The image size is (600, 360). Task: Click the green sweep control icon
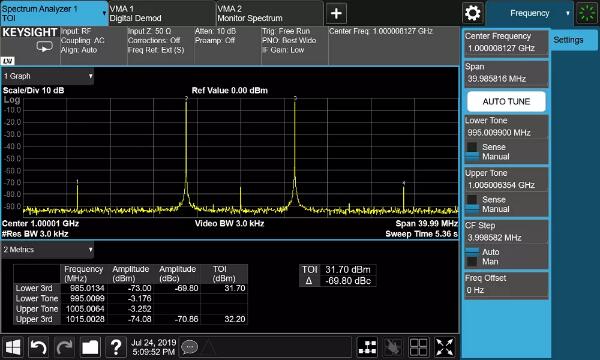[587, 13]
